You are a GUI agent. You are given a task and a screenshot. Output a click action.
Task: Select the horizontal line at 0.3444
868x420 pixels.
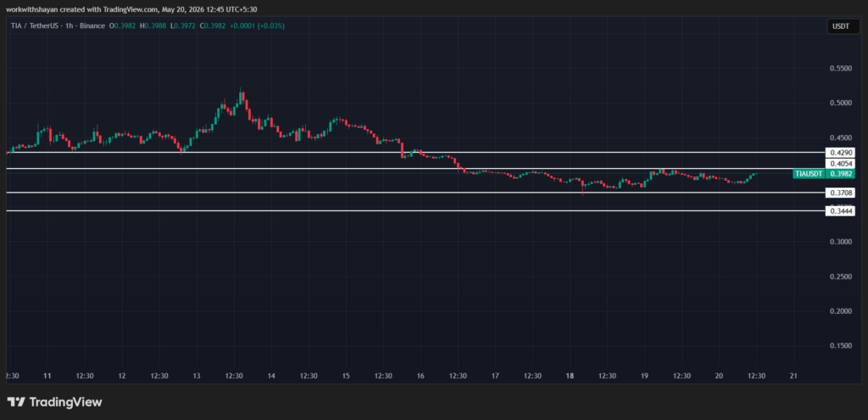pyautogui.click(x=415, y=211)
